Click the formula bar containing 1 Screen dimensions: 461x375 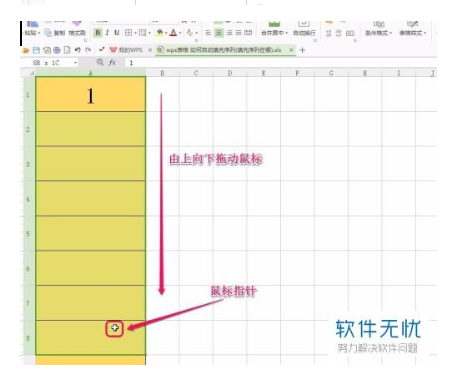[280, 63]
